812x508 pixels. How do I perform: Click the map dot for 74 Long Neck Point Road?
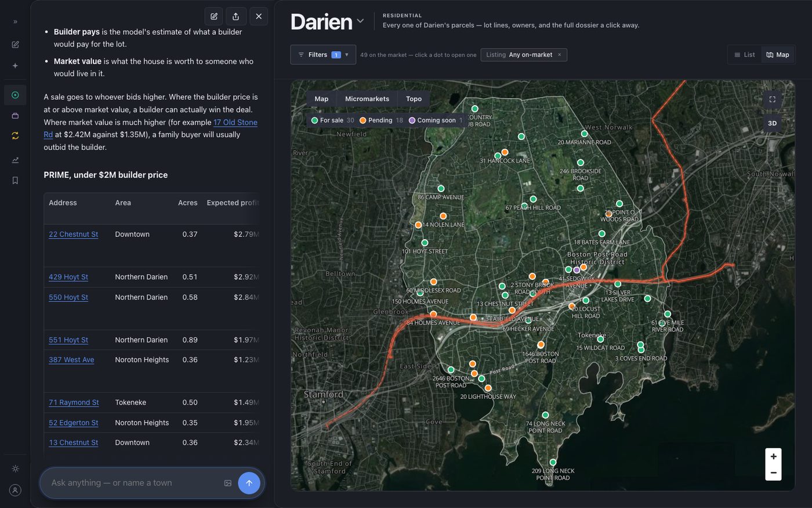coord(545,415)
